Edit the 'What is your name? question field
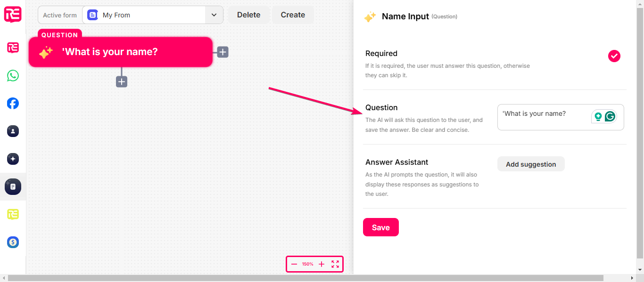The width and height of the screenshot is (644, 282). [561, 117]
